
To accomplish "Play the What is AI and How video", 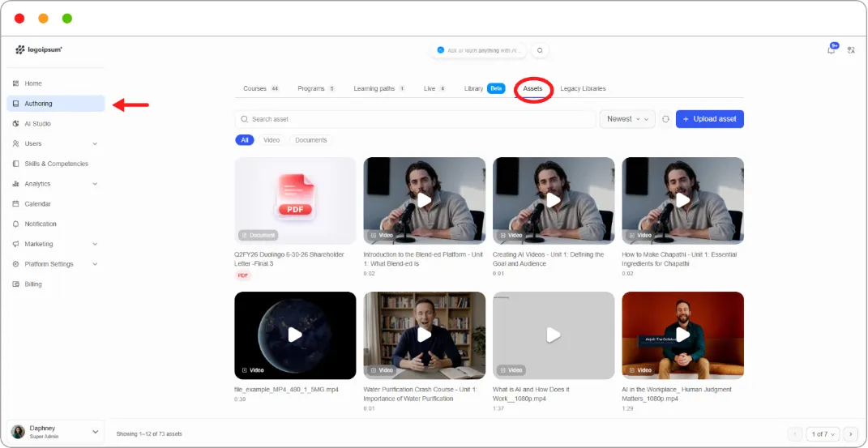I will click(x=554, y=335).
